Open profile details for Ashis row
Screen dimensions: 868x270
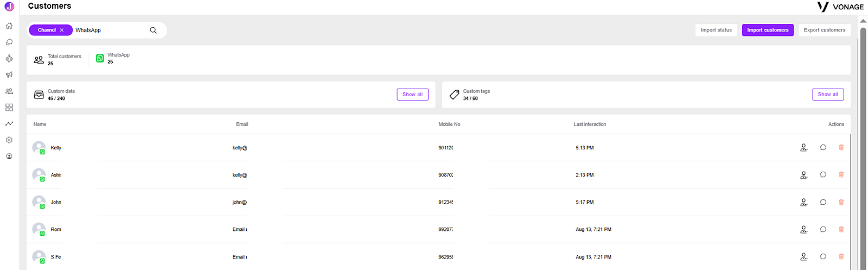[804, 175]
